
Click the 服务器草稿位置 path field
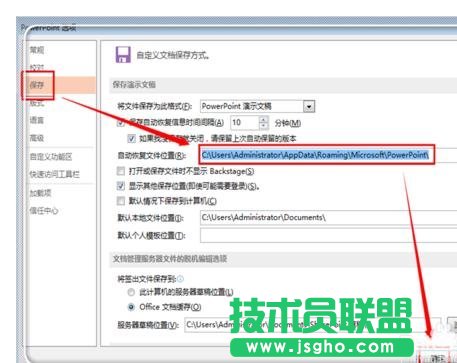(313, 325)
